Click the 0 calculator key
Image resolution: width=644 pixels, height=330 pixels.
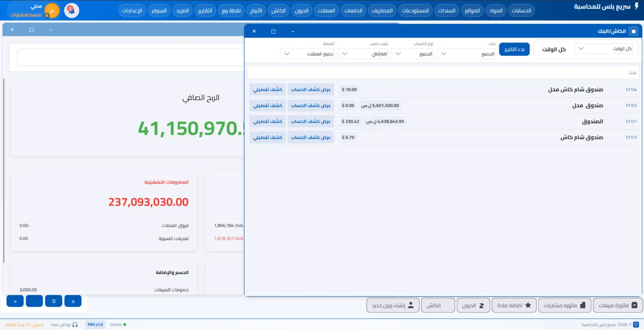pos(54,301)
